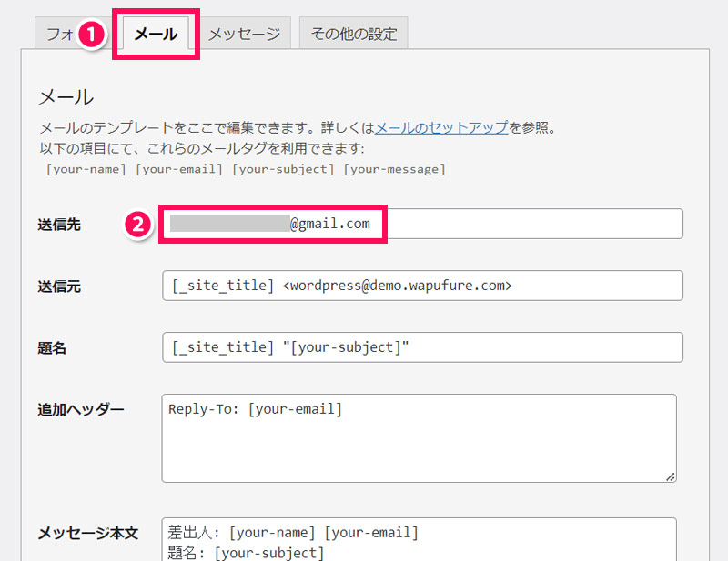Click the 送信元 field label
The height and width of the screenshot is (561, 728).
[59, 286]
